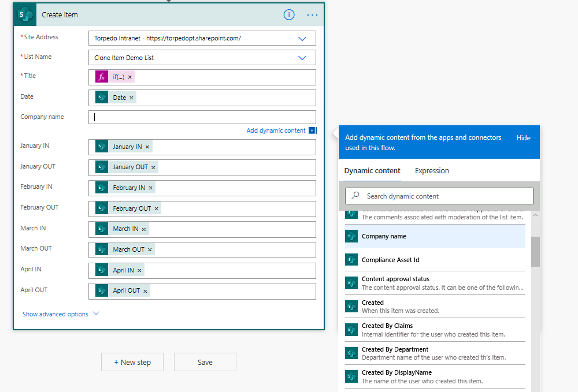Expand Show advanced options
The width and height of the screenshot is (578, 392).
(x=55, y=314)
